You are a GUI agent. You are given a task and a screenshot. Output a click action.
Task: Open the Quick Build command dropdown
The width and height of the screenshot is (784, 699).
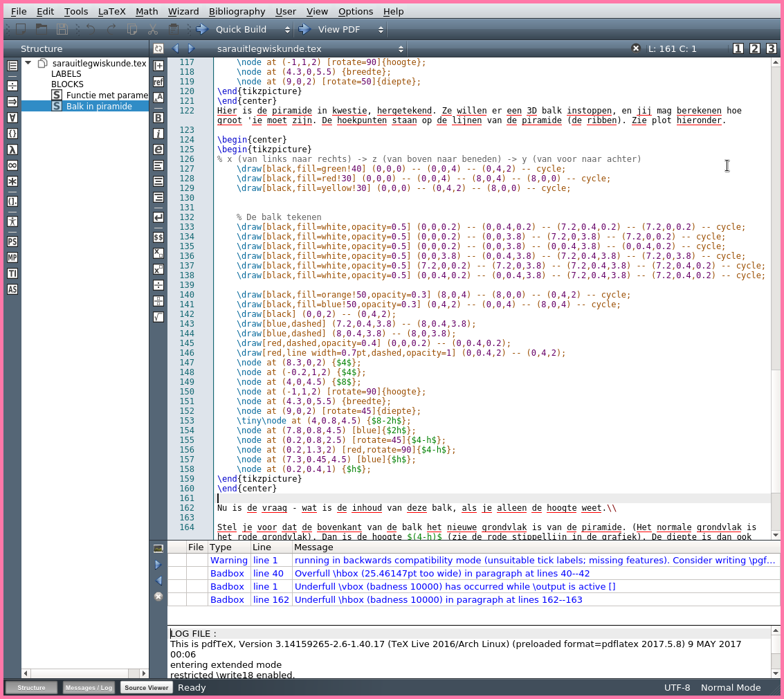coord(286,30)
